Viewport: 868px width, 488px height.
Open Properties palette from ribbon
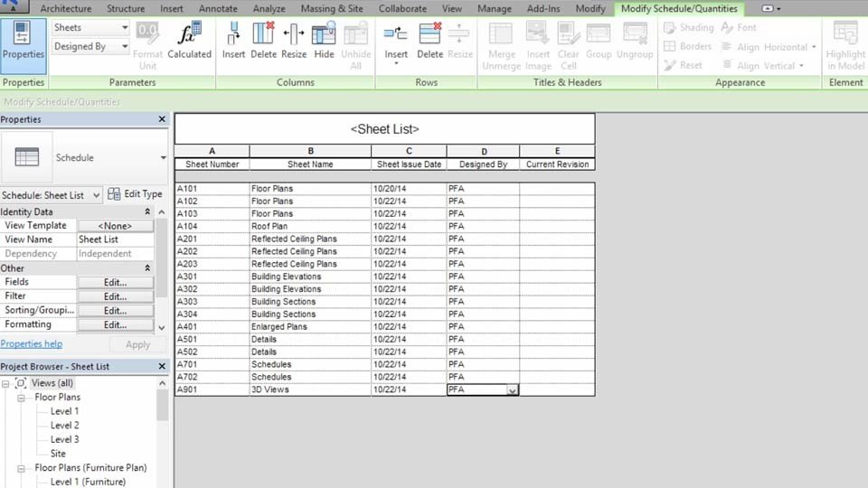click(x=24, y=42)
